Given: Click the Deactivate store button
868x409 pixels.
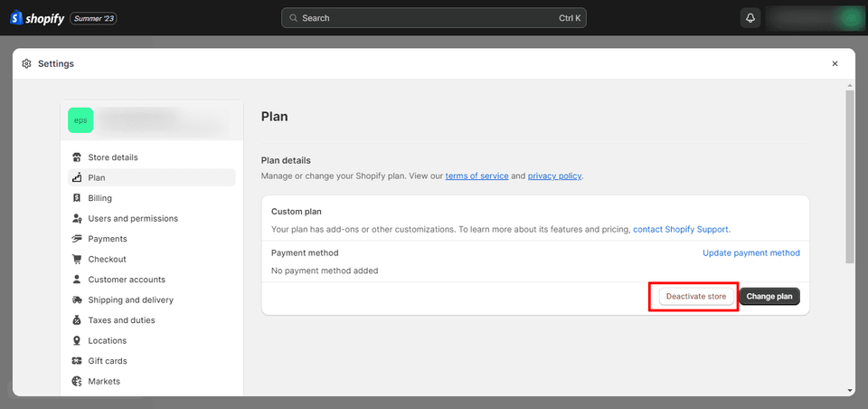Looking at the screenshot, I should [696, 297].
